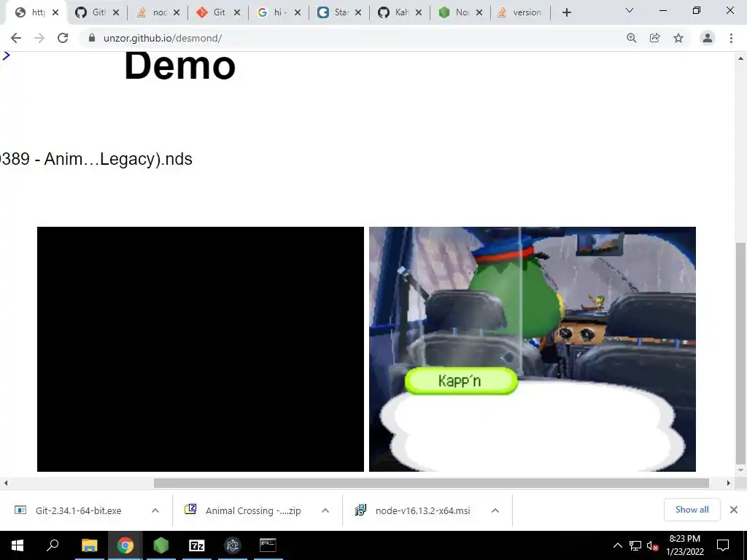
Task: Open 7-Zip from the taskbar
Action: [197, 545]
